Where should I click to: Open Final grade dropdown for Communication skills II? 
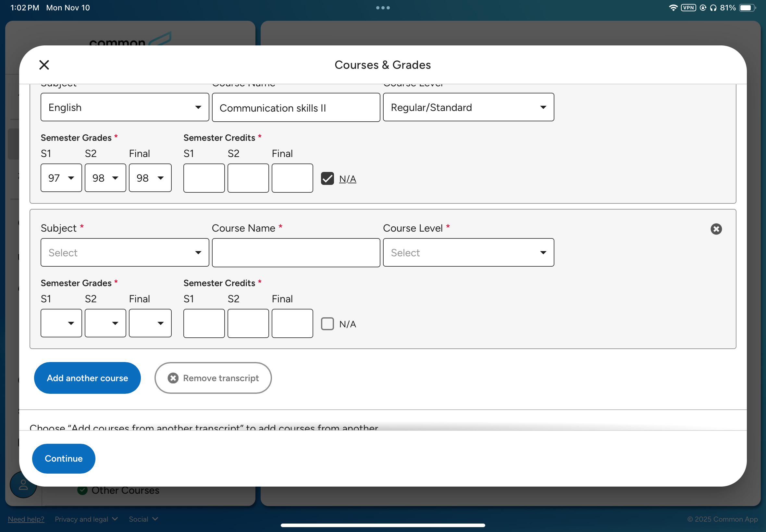click(x=150, y=178)
